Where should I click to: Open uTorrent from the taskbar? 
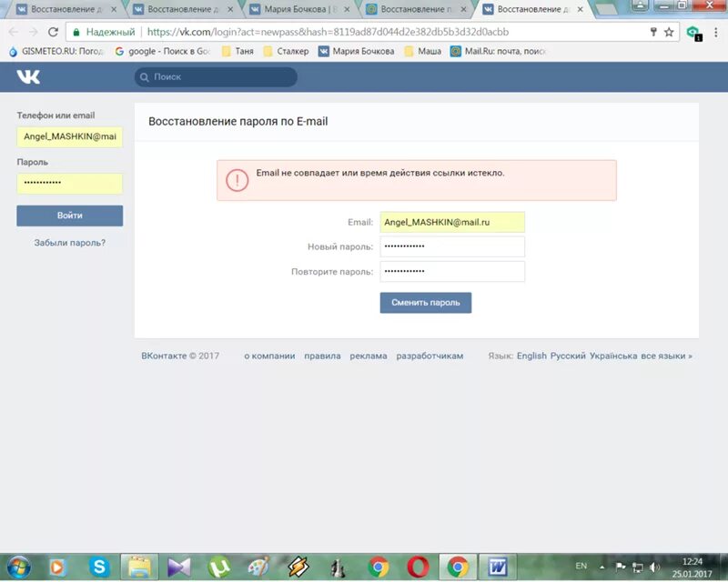click(219, 567)
